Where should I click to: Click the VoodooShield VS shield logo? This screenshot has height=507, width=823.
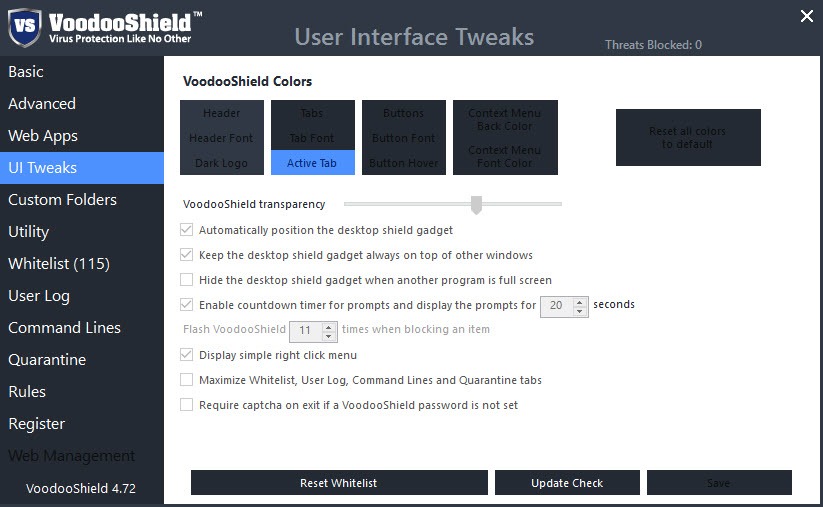25,27
